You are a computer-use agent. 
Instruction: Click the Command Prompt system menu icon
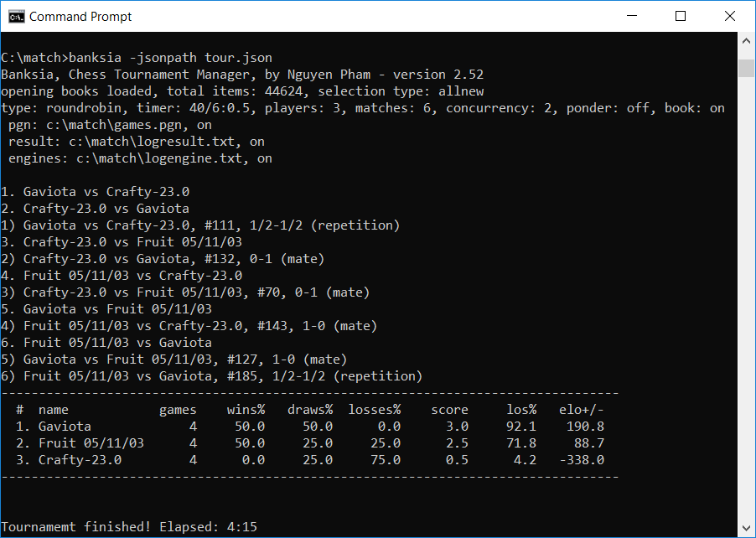16,17
